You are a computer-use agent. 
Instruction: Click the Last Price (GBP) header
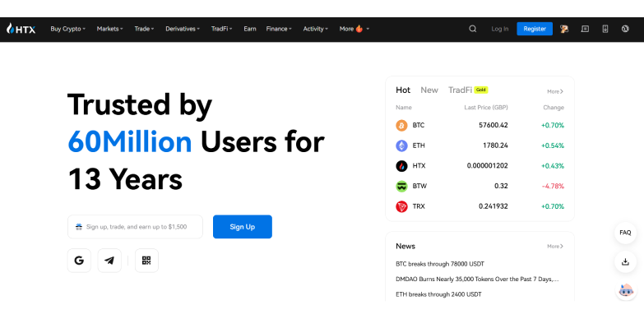click(x=486, y=108)
